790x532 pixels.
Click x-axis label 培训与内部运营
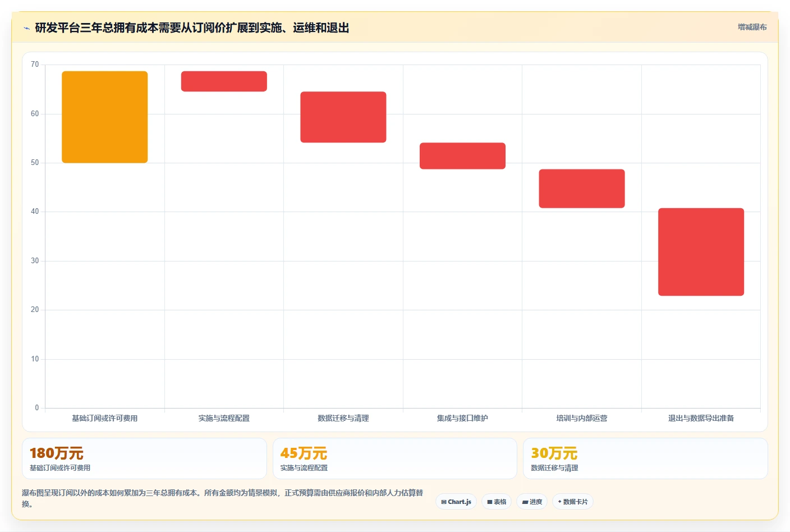[x=582, y=418]
